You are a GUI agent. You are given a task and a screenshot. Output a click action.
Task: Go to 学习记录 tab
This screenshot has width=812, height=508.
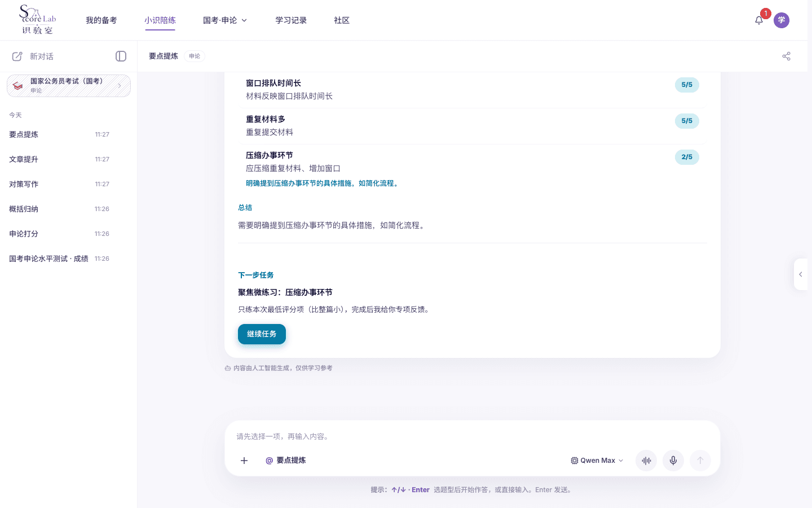[x=291, y=20]
